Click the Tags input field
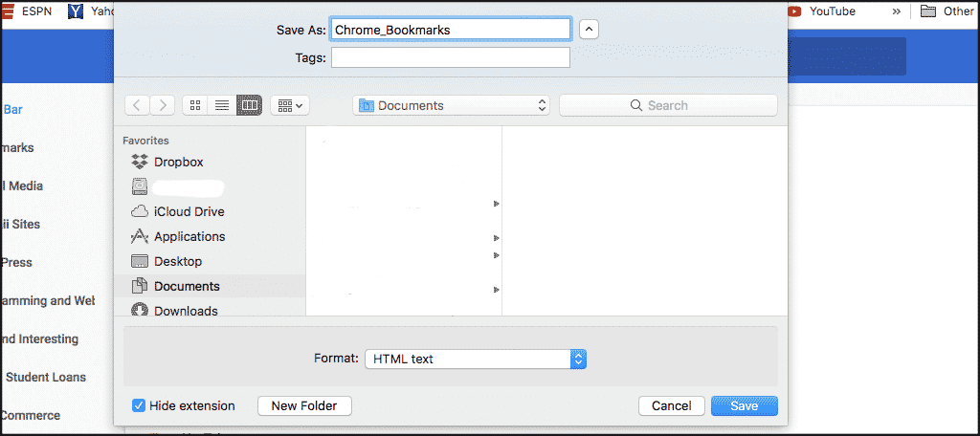 coord(450,57)
